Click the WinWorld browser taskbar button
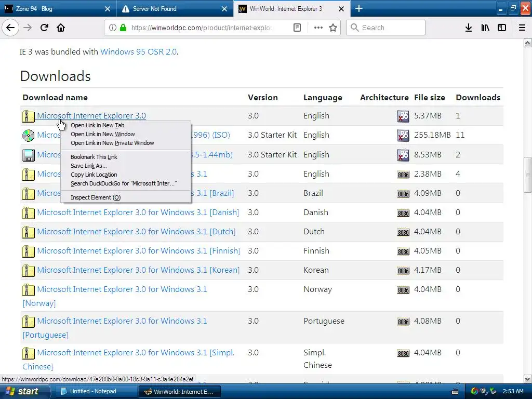Viewport: 532px width, 399px height. point(180,392)
